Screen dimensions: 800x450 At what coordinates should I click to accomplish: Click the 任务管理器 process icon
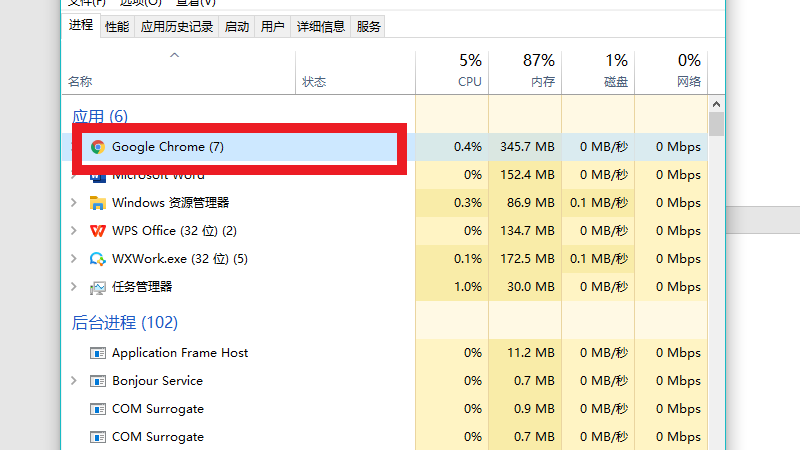tap(98, 287)
